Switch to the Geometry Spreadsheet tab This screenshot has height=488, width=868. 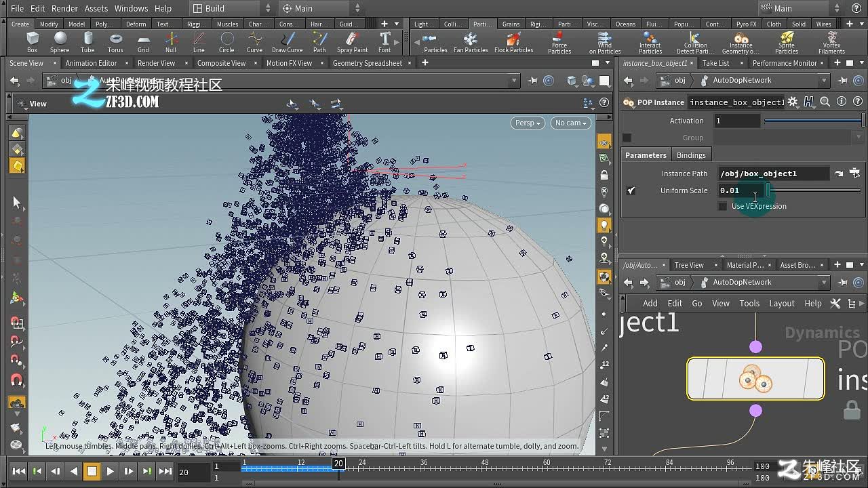(x=367, y=63)
